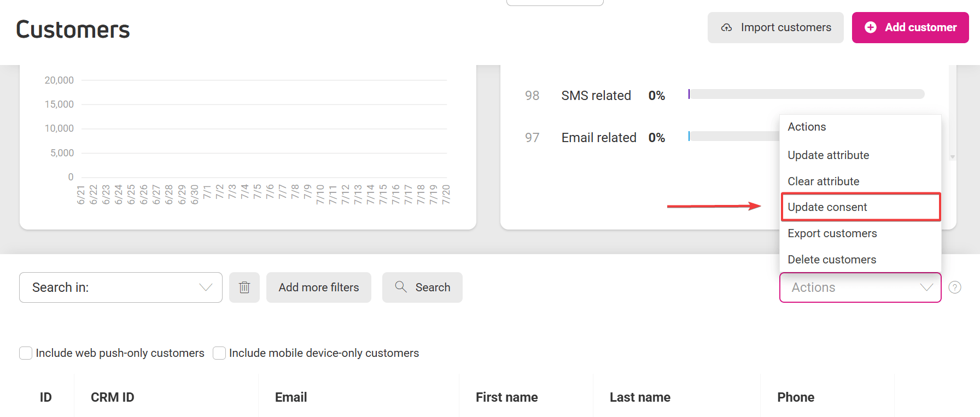Click the small scroll arrow beside consent panel
Screen dimensions: 980x417
click(x=953, y=157)
